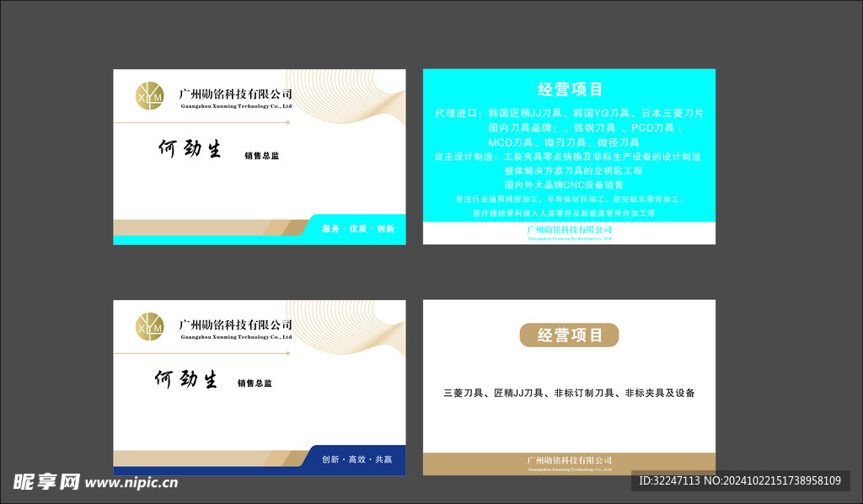
Task: Click the gold 经营项目 pill label
Action: coord(569,335)
